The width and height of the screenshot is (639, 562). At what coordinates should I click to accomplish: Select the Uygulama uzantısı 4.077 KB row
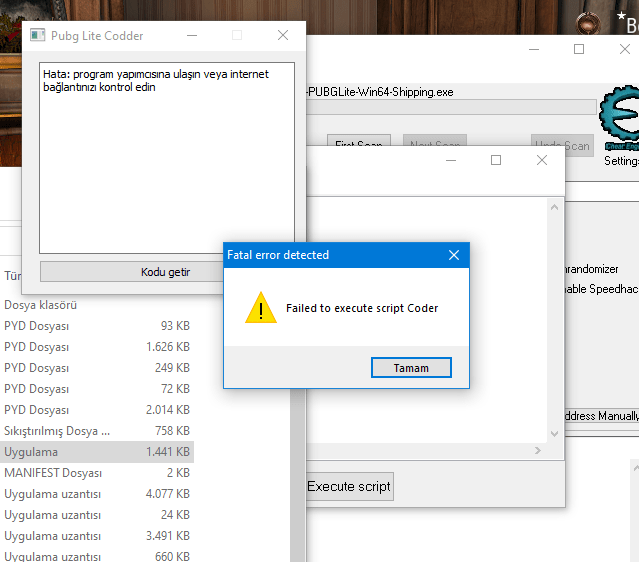coord(97,494)
